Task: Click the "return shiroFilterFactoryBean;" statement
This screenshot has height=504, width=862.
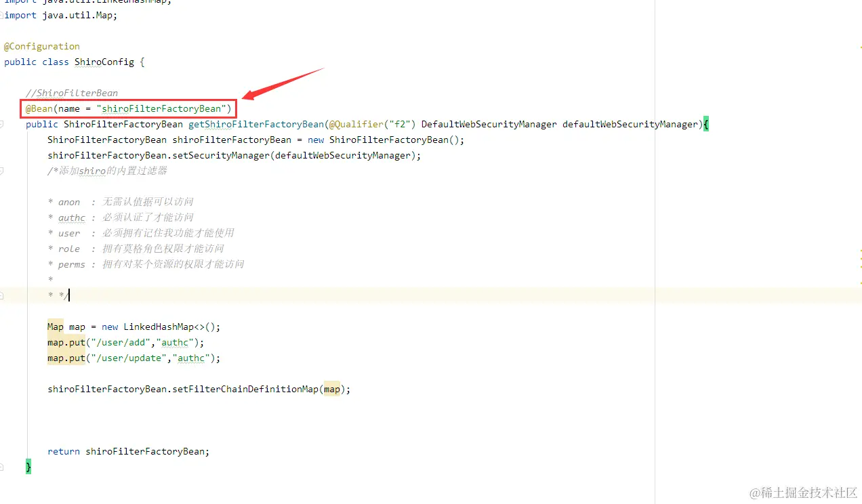Action: [129, 451]
